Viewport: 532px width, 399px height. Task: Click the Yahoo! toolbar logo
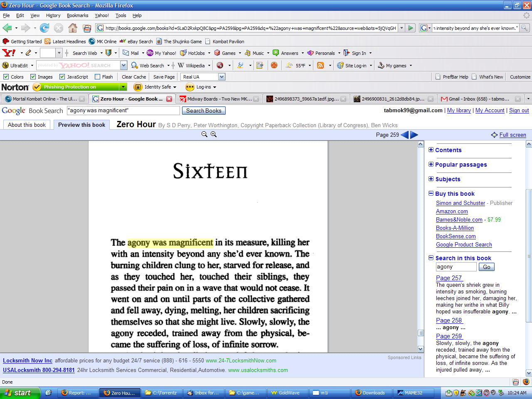[9, 53]
